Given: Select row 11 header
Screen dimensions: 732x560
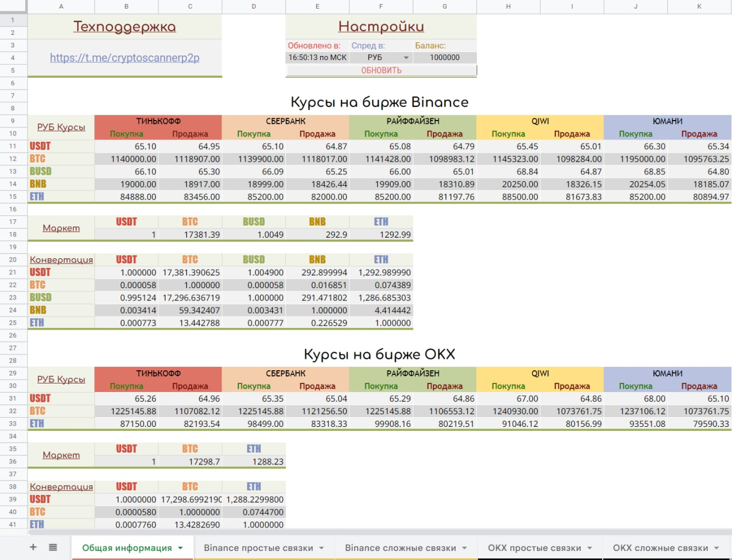Looking at the screenshot, I should tap(13, 146).
